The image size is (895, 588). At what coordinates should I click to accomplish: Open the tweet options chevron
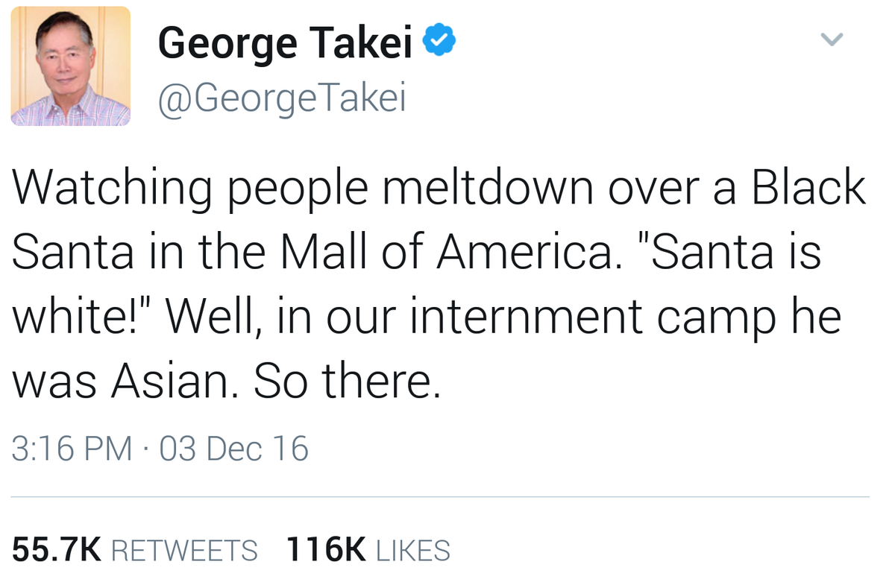[x=832, y=39]
